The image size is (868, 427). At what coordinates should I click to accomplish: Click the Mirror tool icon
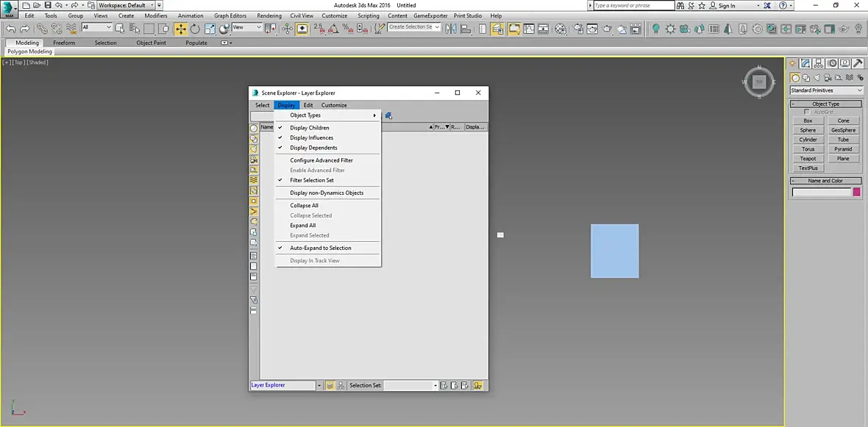pos(451,29)
